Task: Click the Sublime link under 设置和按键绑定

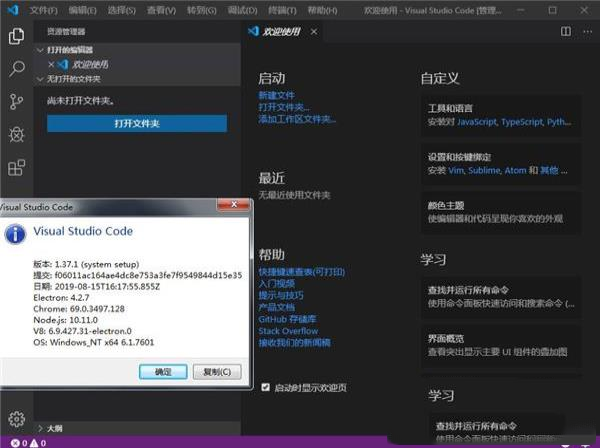Action: point(484,170)
